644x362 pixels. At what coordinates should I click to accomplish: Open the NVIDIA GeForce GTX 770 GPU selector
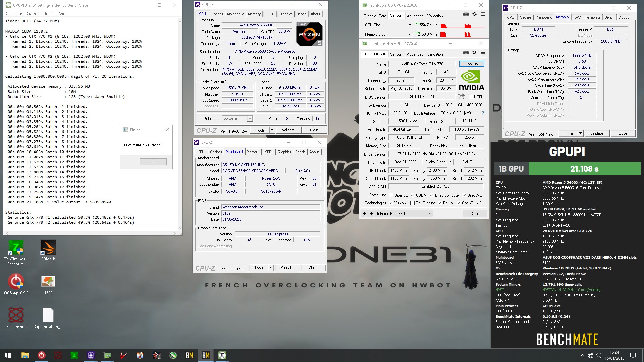pyautogui.click(x=397, y=214)
